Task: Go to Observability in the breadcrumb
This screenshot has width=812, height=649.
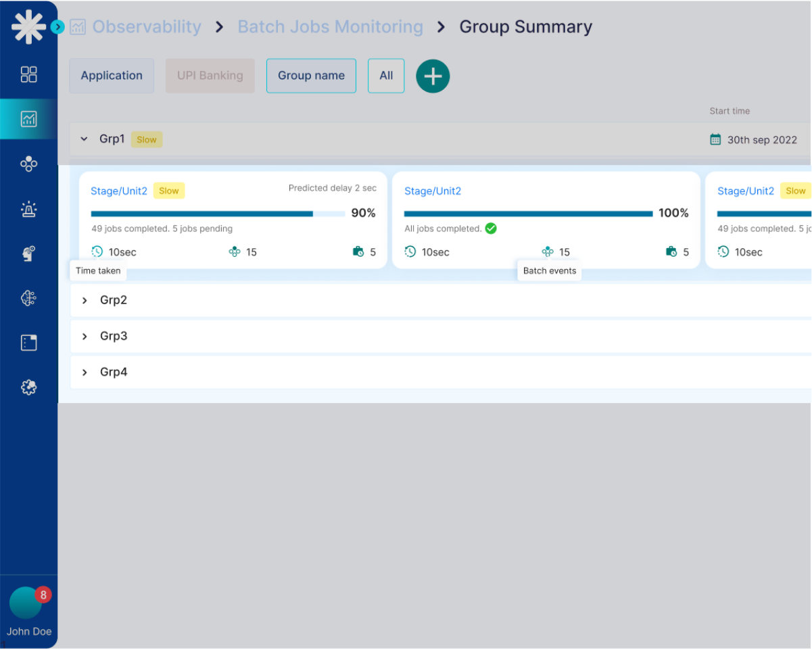Action: tap(147, 27)
